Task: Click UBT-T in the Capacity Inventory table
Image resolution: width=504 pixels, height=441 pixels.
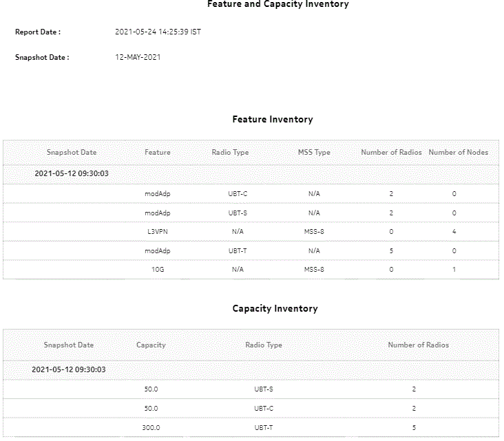Action: tap(264, 428)
